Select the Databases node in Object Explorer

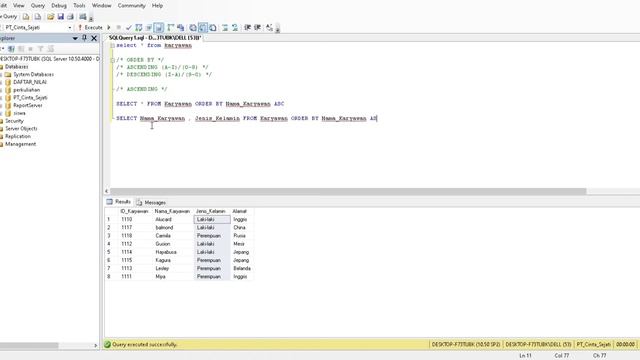click(16, 67)
